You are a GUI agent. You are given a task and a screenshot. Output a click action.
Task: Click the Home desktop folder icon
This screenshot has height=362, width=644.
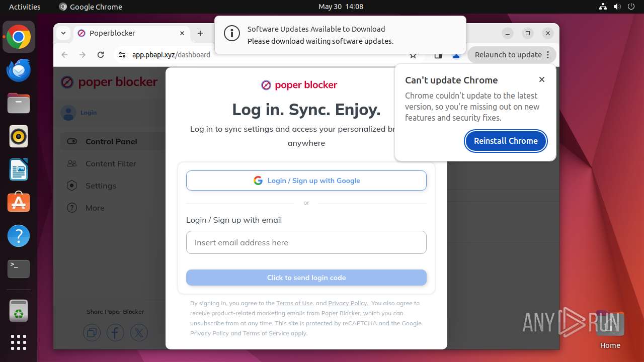tap(610, 329)
